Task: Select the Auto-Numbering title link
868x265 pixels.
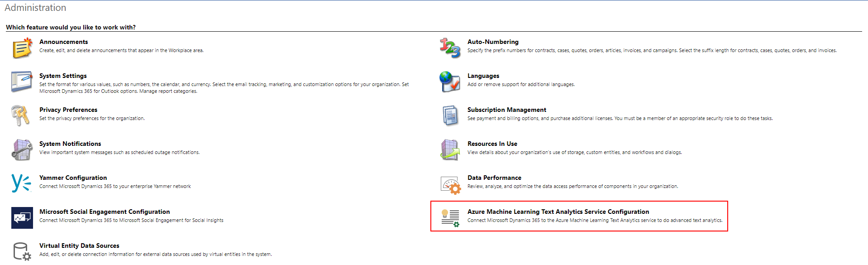Action: 493,42
